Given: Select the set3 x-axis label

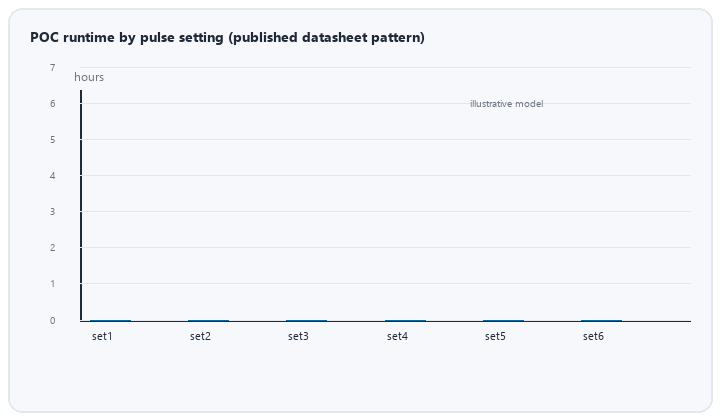Looking at the screenshot, I should coord(298,336).
